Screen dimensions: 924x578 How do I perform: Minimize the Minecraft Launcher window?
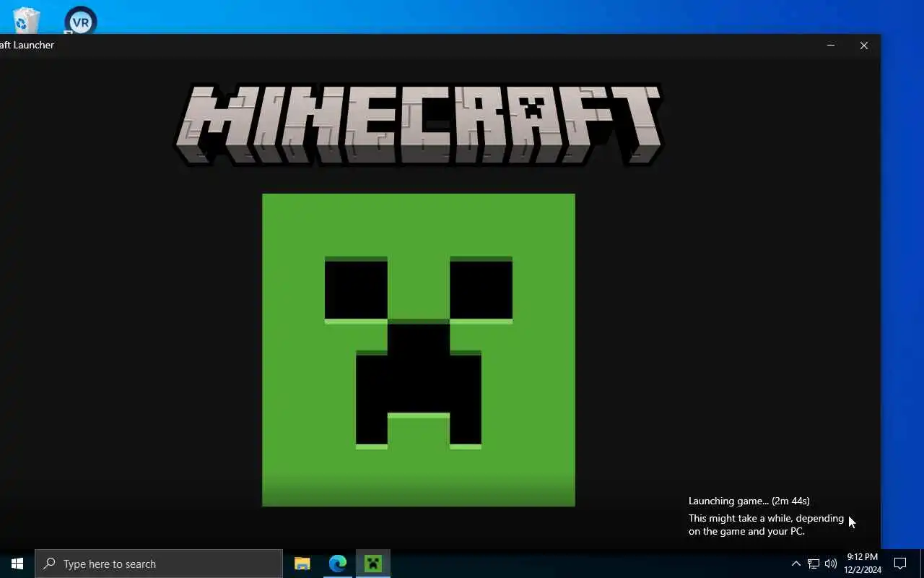pos(831,45)
